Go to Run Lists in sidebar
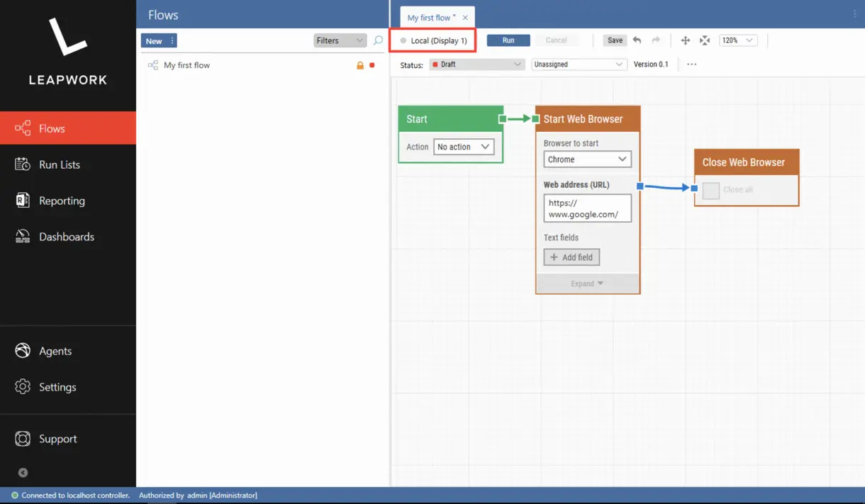 click(60, 164)
